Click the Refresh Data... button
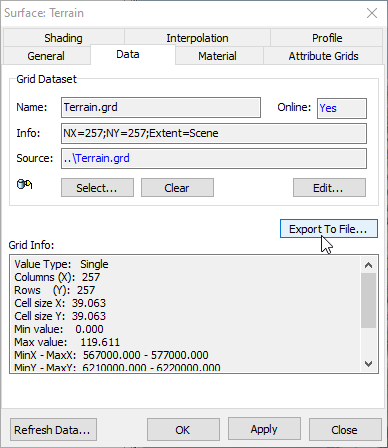This screenshot has width=388, height=448. [x=53, y=429]
